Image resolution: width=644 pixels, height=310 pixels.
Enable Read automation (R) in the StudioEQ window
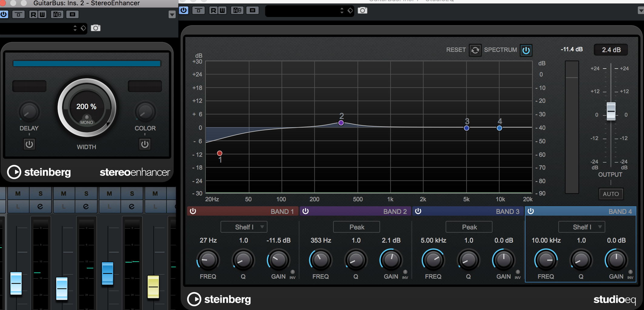click(213, 10)
